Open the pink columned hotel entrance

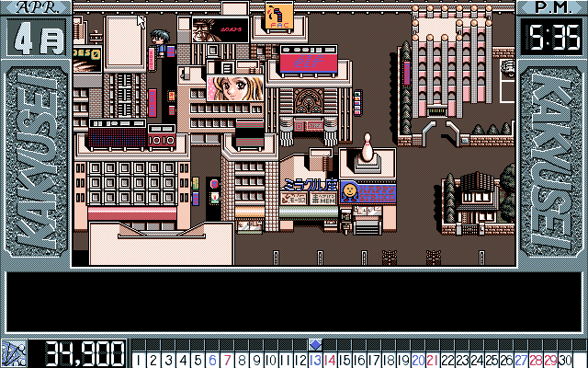click(x=437, y=111)
